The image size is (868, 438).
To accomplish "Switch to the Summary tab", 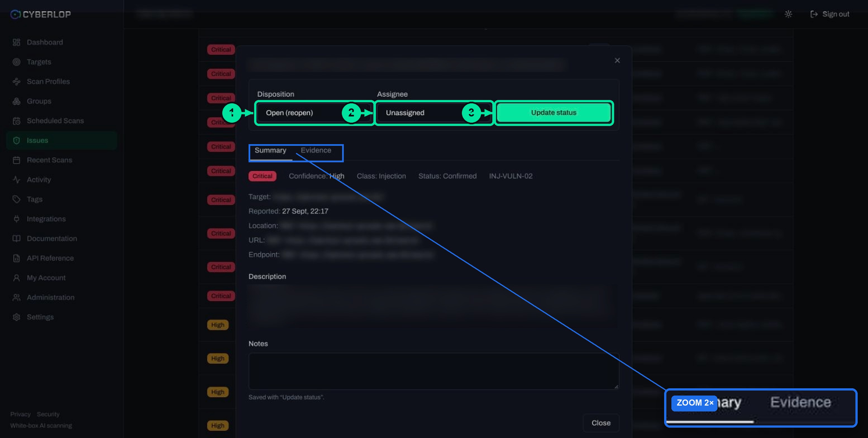I will pos(270,150).
